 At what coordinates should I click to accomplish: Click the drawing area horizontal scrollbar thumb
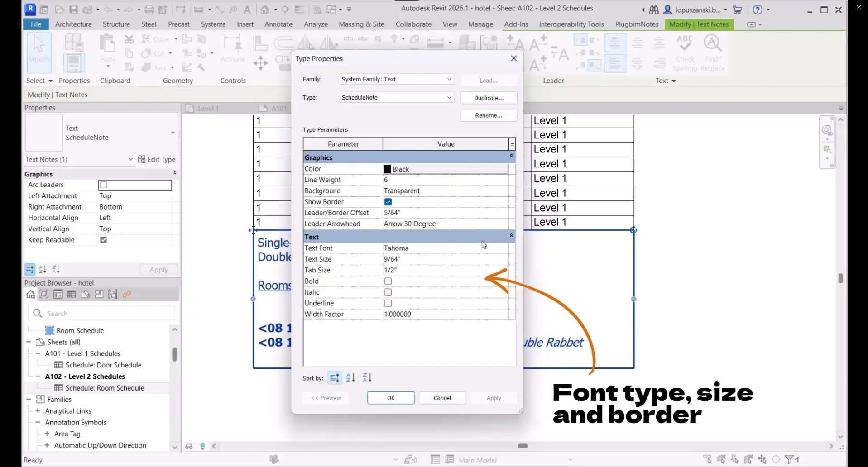523,446
